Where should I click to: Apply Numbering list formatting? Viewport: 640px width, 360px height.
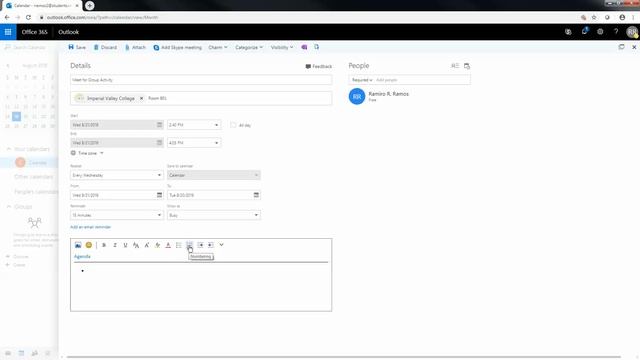(x=189, y=245)
